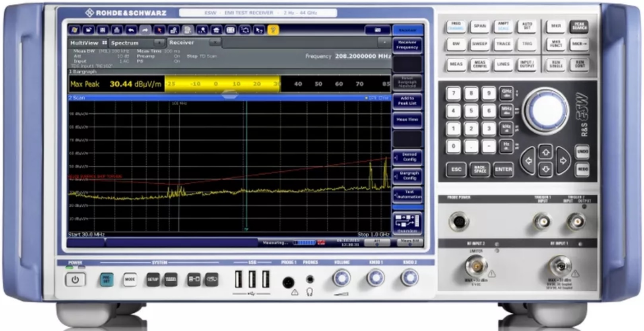The width and height of the screenshot is (644, 331).
Task: Push the BACKSPACE key
Action: (x=480, y=169)
